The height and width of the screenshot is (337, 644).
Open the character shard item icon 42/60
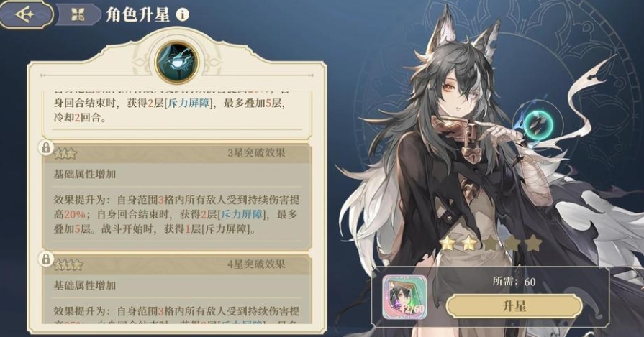coord(404,297)
